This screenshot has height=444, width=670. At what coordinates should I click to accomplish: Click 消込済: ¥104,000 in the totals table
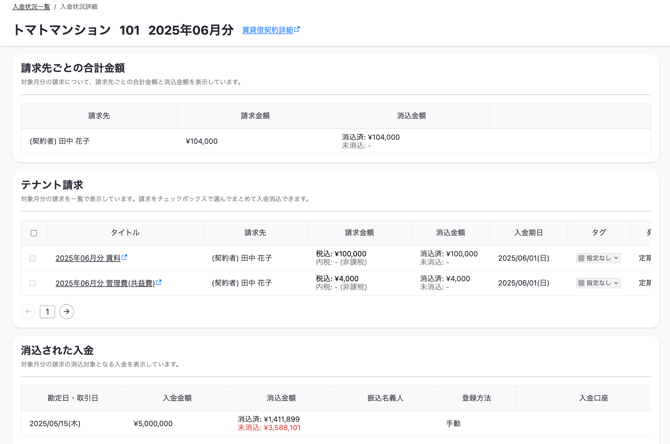point(371,137)
